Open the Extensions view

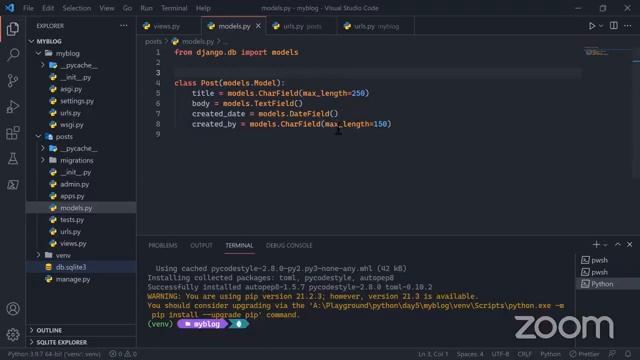pos(13,133)
